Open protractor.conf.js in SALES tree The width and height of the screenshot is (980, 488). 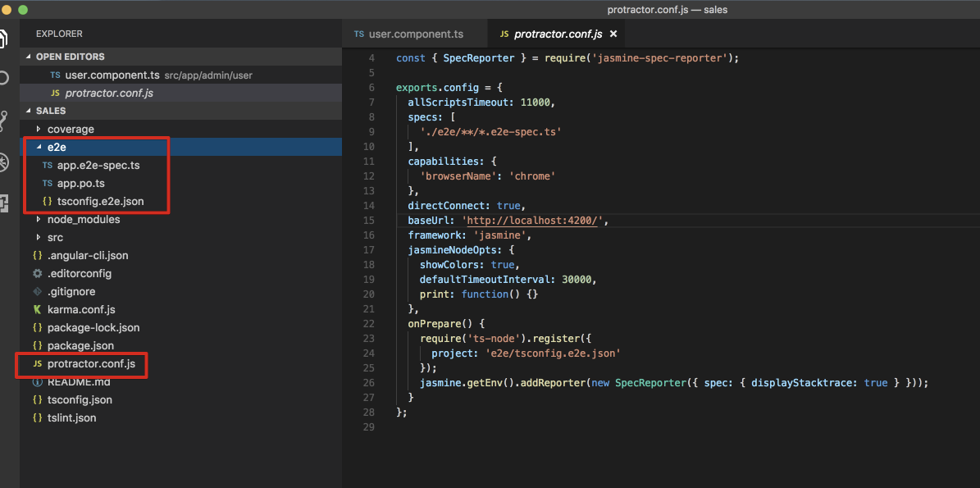point(181,363)
